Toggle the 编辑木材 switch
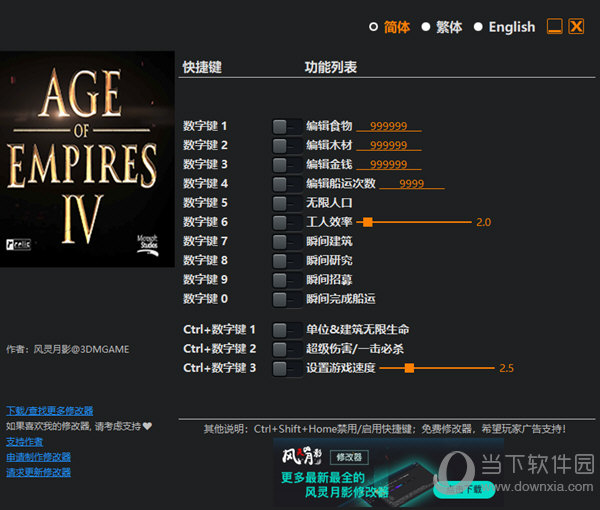The width and height of the screenshot is (600, 510). click(287, 146)
